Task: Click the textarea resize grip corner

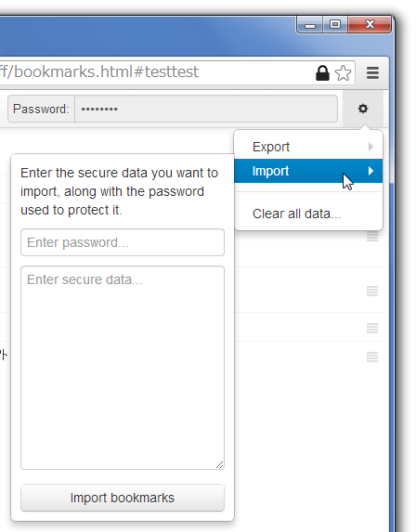Action: (x=220, y=465)
